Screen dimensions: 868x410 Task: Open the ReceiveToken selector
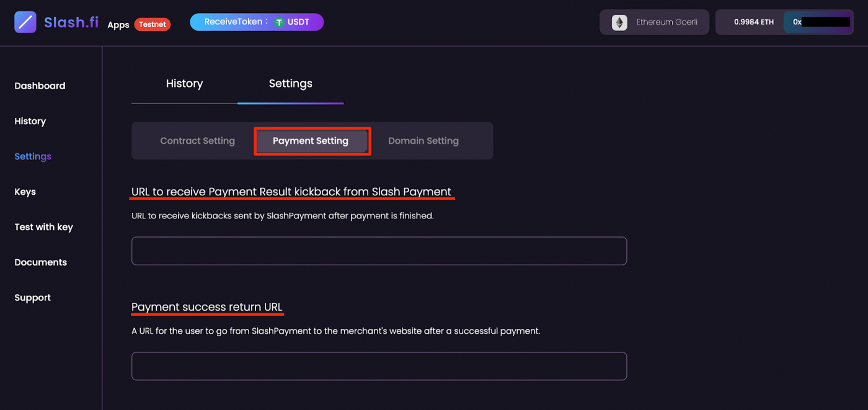click(257, 22)
